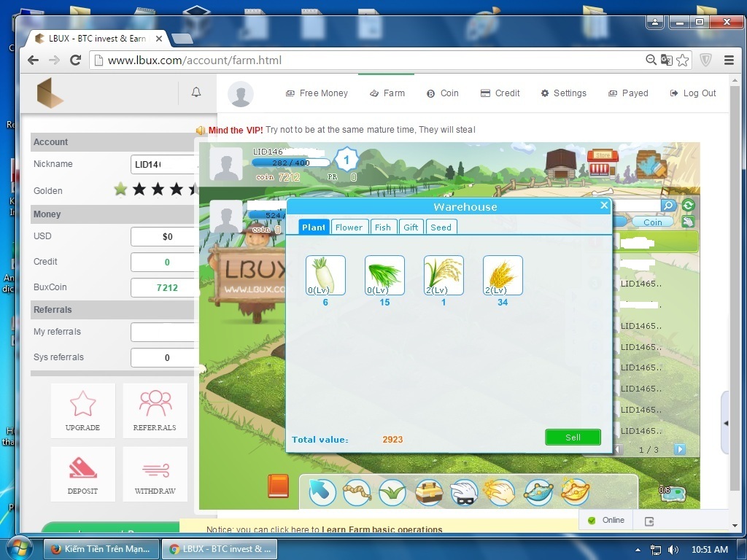Click the WITHDRAW tile
Viewport: 747px width, 560px height.
pos(155,474)
